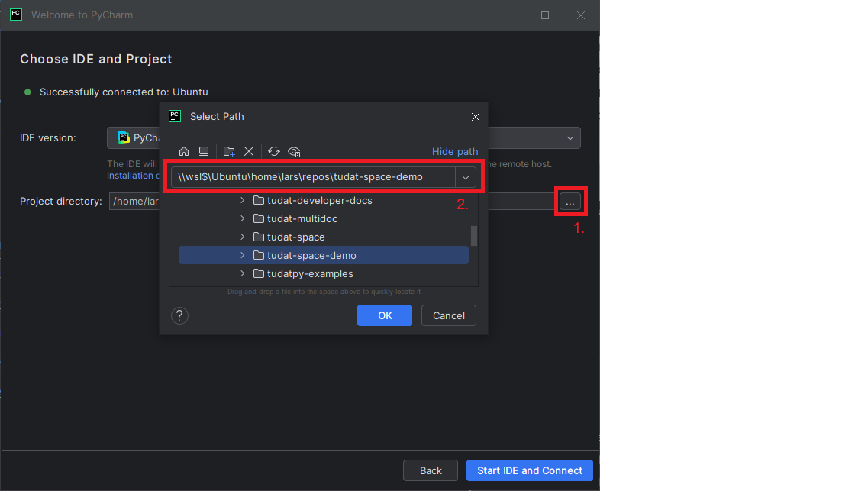Select tudat-space folder row
Viewport: 868px width, 491px height.
(x=323, y=237)
